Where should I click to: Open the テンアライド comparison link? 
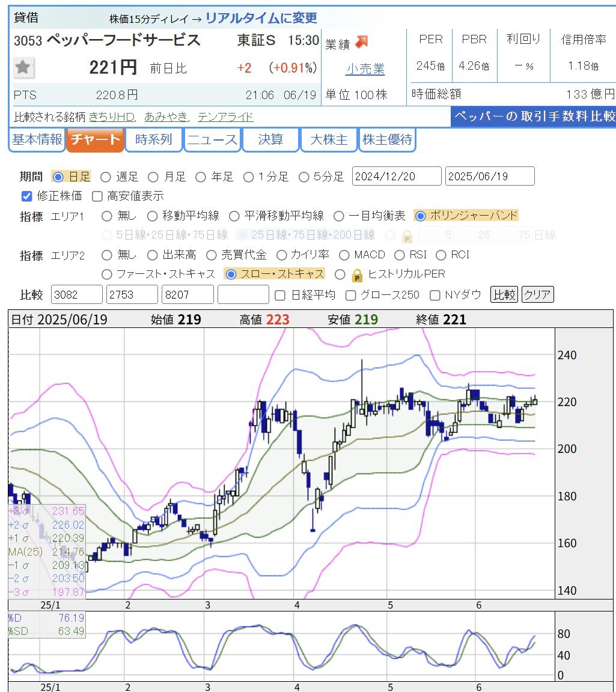point(225,117)
